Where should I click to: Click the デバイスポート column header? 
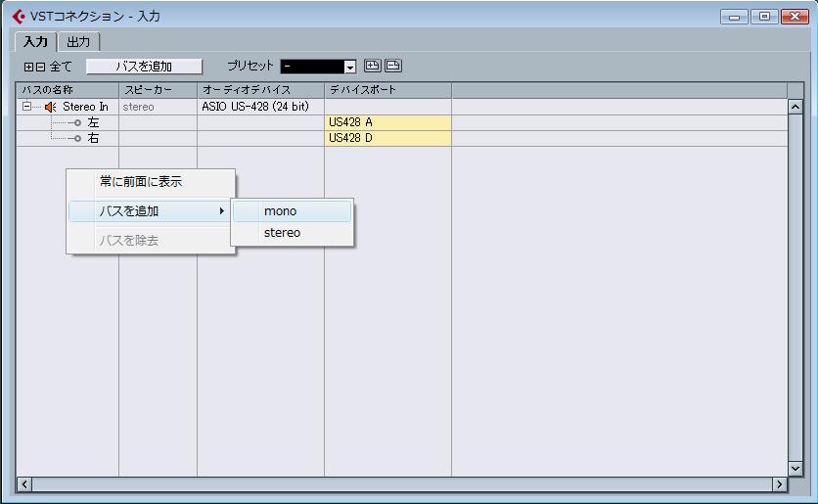point(387,90)
